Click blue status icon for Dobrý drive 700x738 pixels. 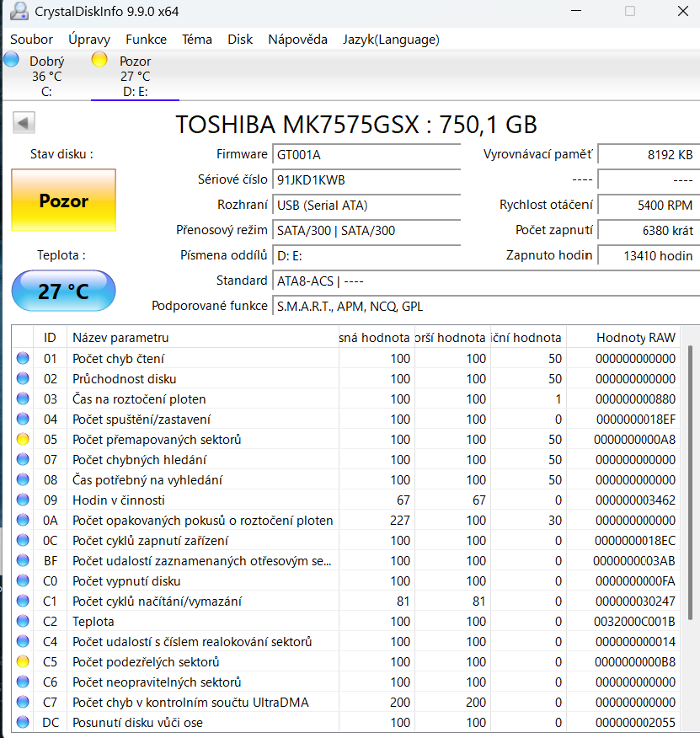click(11, 60)
